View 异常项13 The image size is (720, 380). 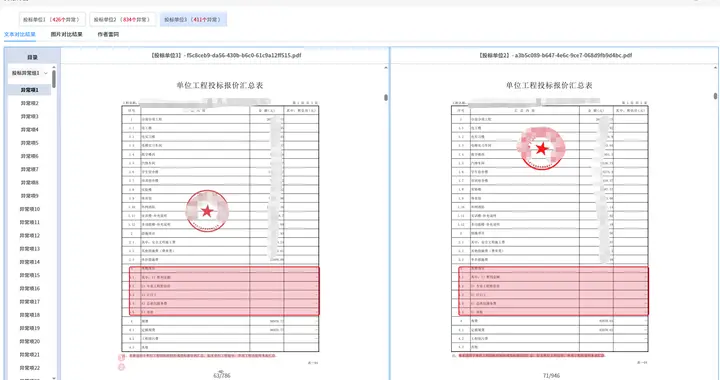[x=29, y=249]
